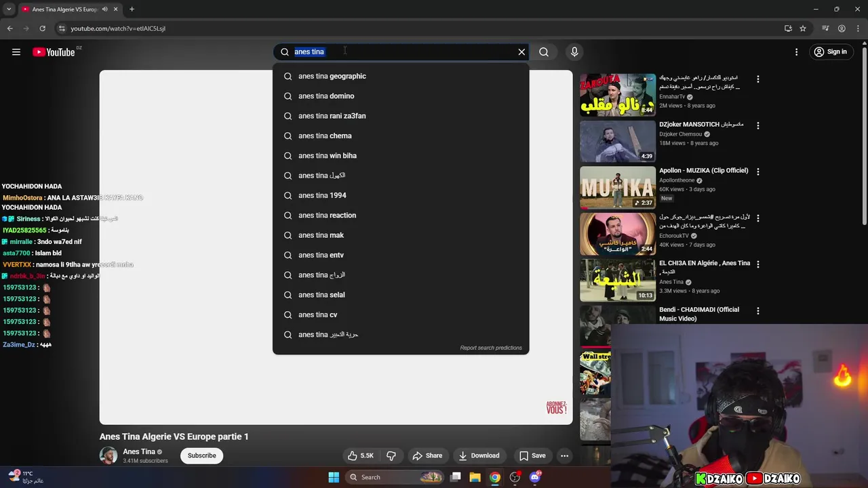Subscribe to Anes Tina channel

point(202,455)
